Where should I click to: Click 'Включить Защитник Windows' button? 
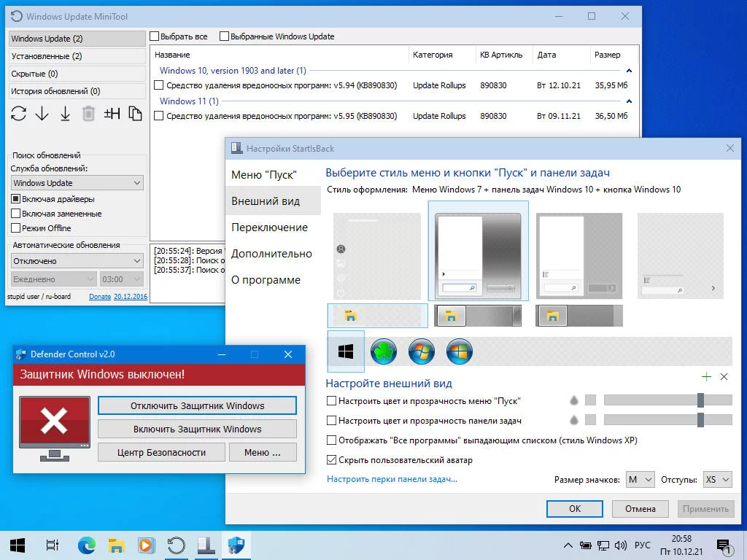coord(197,429)
